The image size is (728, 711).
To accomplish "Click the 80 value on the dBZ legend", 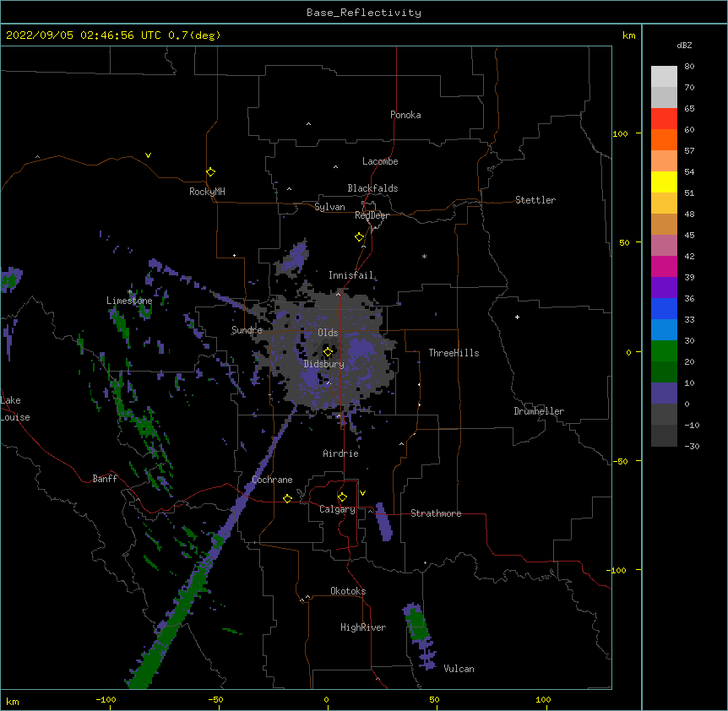I will (x=689, y=67).
